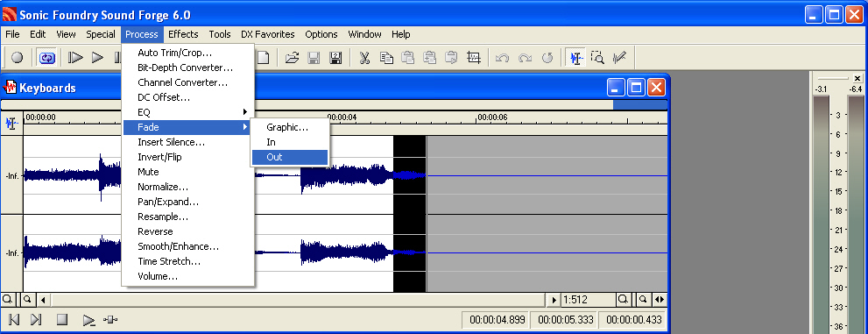The image size is (868, 334).
Task: Click the Paste to New icon
Action: (x=452, y=58)
